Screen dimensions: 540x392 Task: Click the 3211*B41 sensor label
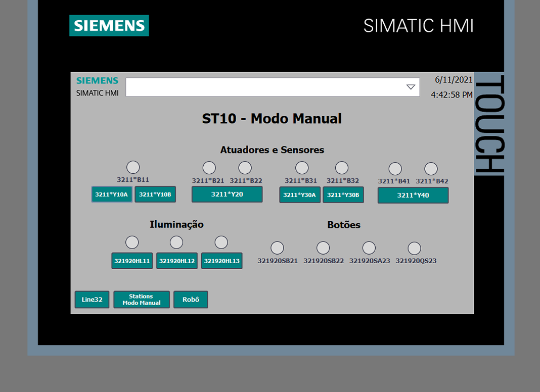[394, 181]
